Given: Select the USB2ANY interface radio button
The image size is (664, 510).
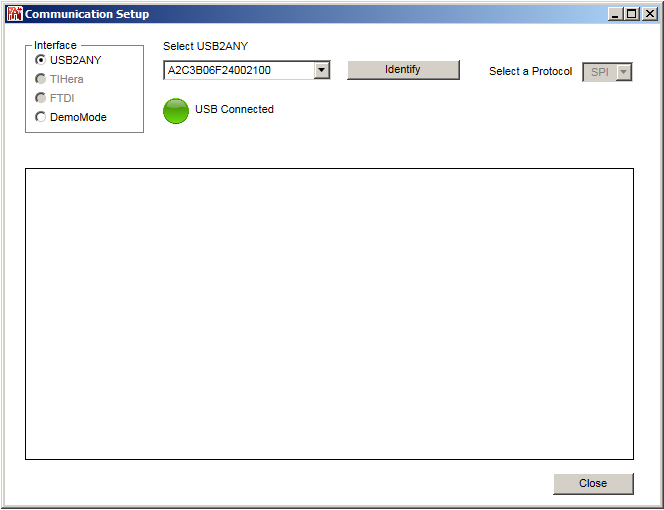Looking at the screenshot, I should click(x=40, y=60).
